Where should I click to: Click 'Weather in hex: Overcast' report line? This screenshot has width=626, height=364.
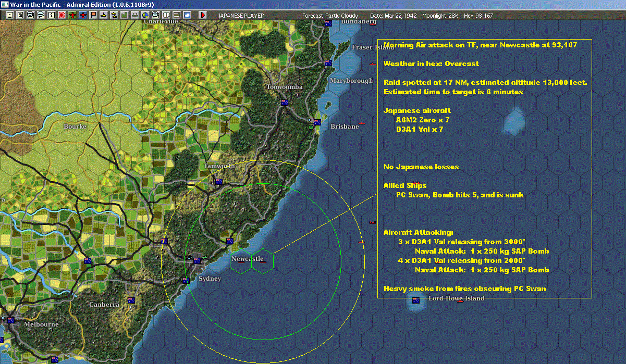coord(431,64)
